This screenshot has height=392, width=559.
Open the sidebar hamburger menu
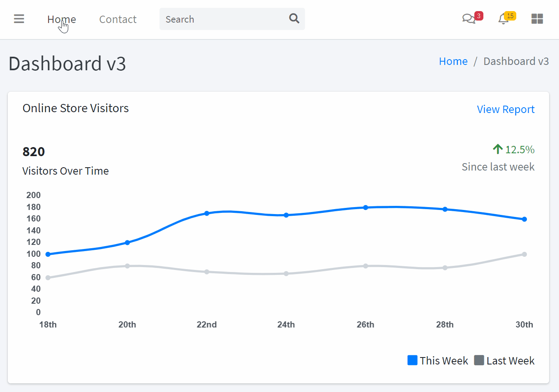point(19,19)
